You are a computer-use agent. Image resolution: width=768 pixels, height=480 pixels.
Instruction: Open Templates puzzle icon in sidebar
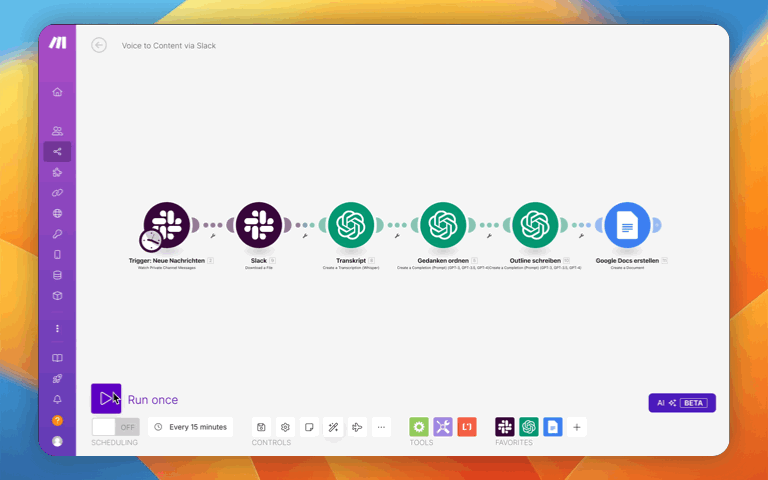(x=57, y=172)
